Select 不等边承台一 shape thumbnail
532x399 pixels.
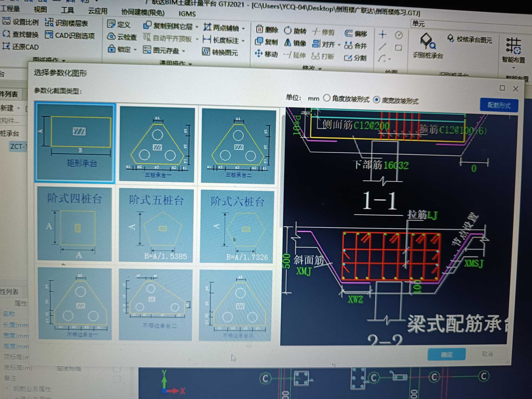click(75, 304)
